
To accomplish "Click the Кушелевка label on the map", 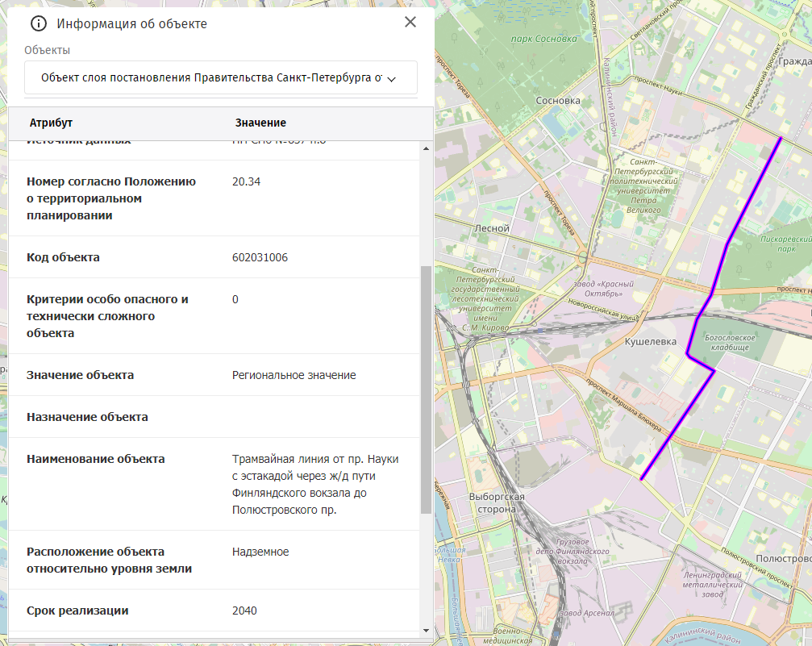I will click(x=650, y=342).
